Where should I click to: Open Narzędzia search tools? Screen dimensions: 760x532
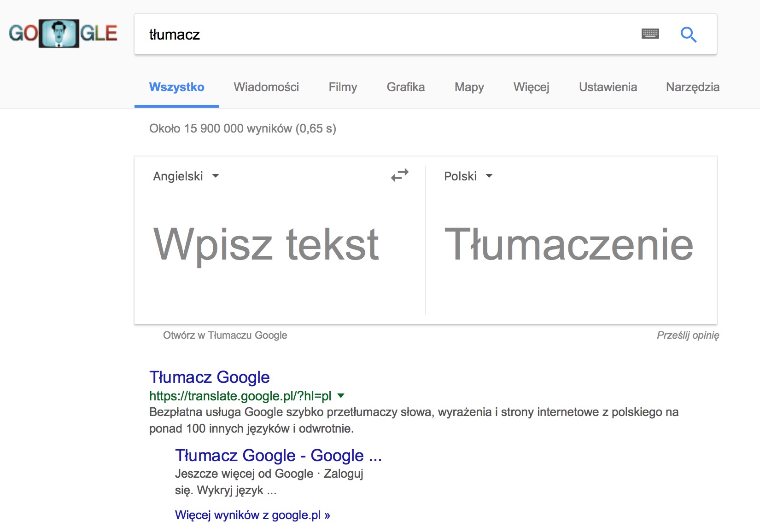[x=693, y=87]
